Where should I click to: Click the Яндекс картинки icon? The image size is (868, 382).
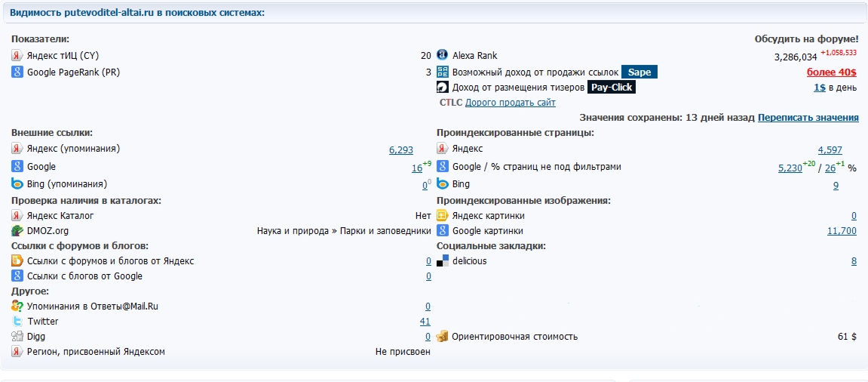pos(443,216)
